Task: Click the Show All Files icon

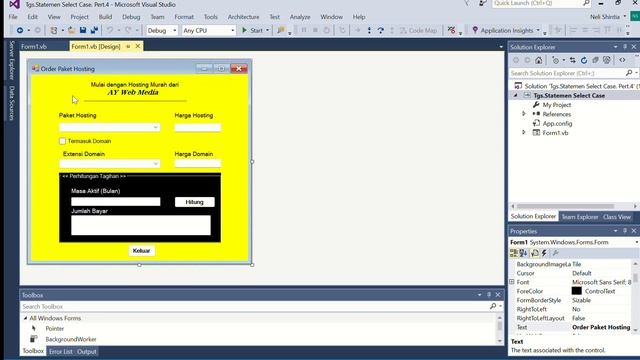Action: [x=607, y=60]
